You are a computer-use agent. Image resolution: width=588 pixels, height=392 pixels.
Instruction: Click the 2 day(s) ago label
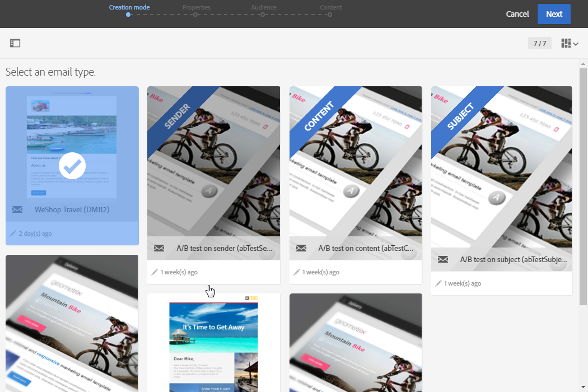click(x=36, y=234)
